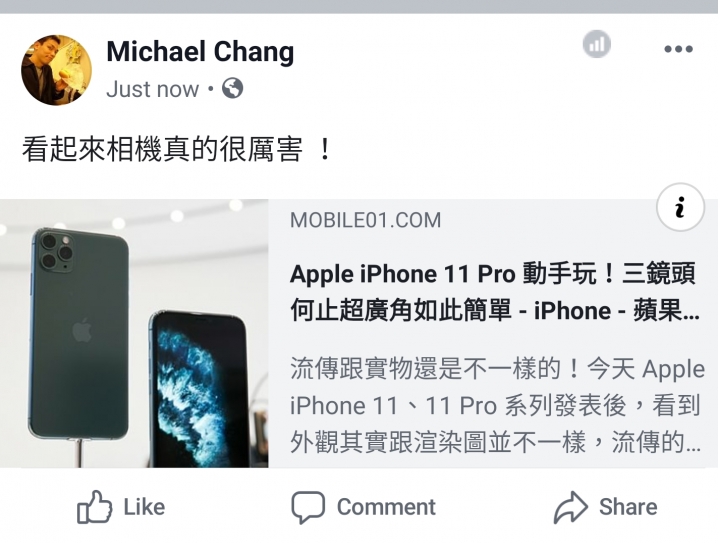This screenshot has height=543, width=720.
Task: Open the iPhone 11 Pro preview image
Action: coord(134,333)
